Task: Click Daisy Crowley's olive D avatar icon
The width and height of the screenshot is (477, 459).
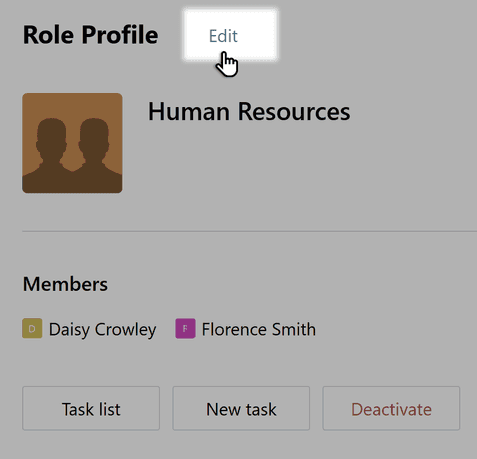Action: (x=32, y=328)
